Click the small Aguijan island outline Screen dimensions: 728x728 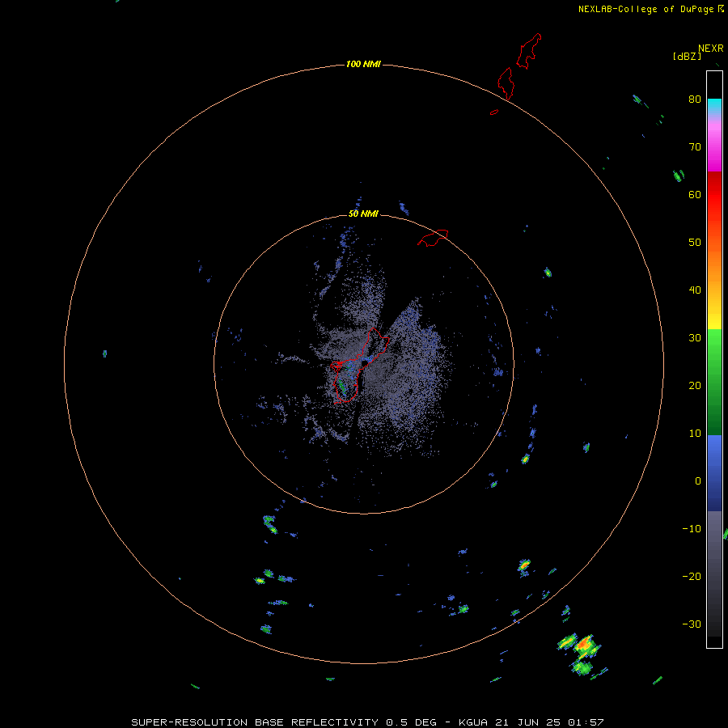pyautogui.click(x=494, y=112)
